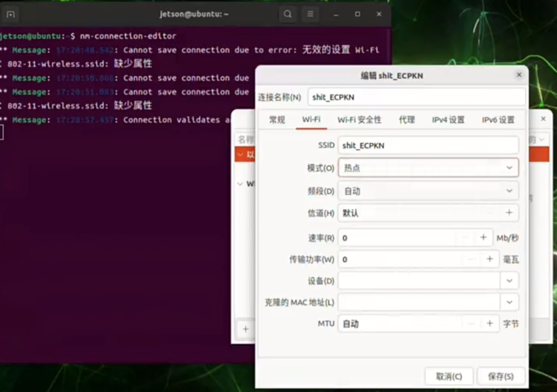Viewport: 557px width, 392px height.
Task: Open the IPv6 设置 tab
Action: [498, 120]
